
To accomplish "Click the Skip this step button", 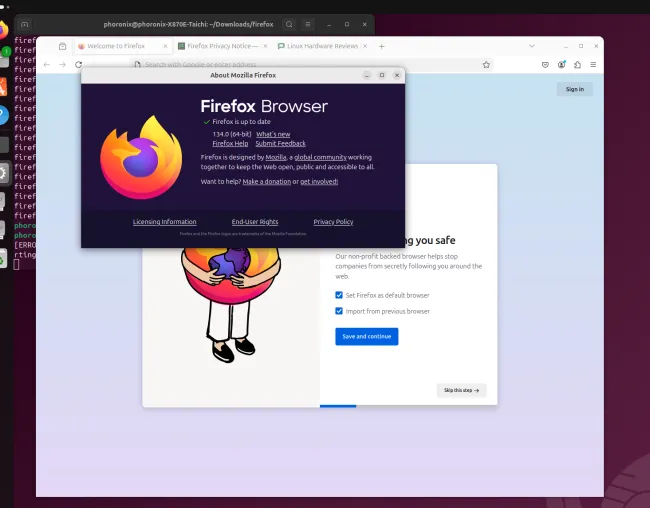I will click(x=461, y=390).
